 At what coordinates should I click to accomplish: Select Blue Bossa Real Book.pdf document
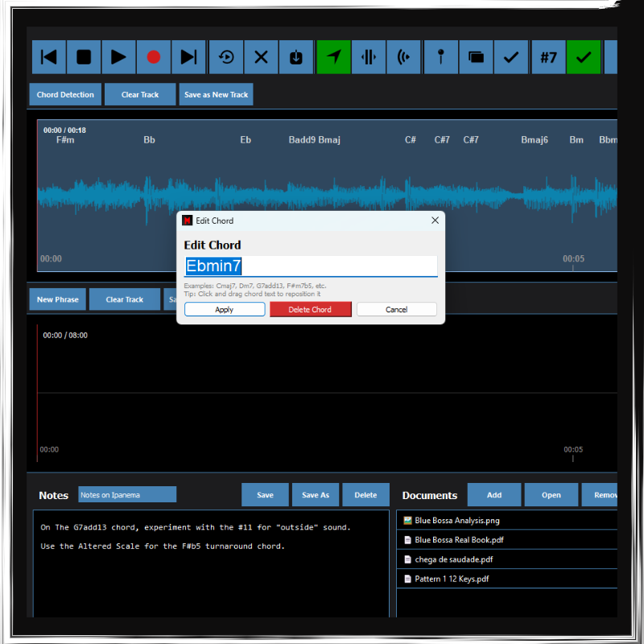[459, 540]
